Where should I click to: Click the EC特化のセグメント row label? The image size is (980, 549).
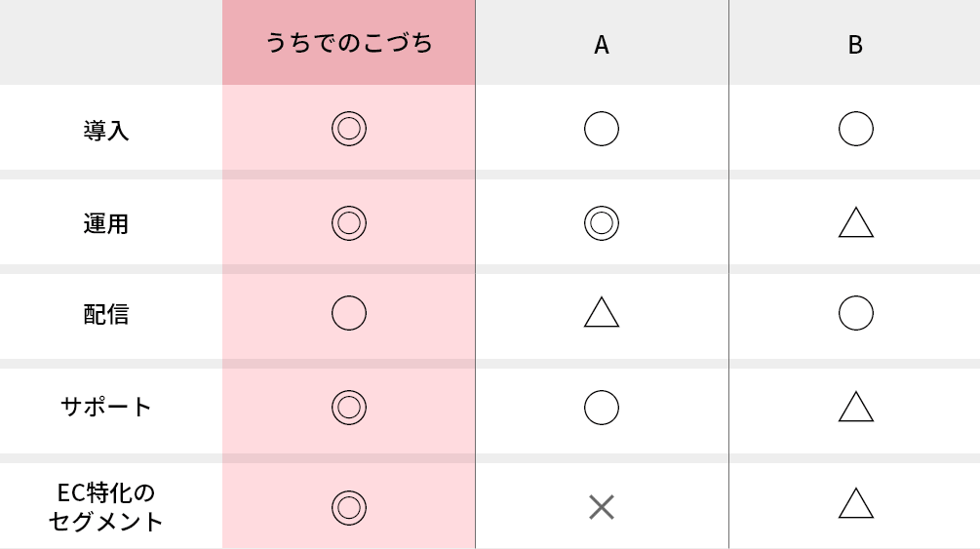click(106, 506)
